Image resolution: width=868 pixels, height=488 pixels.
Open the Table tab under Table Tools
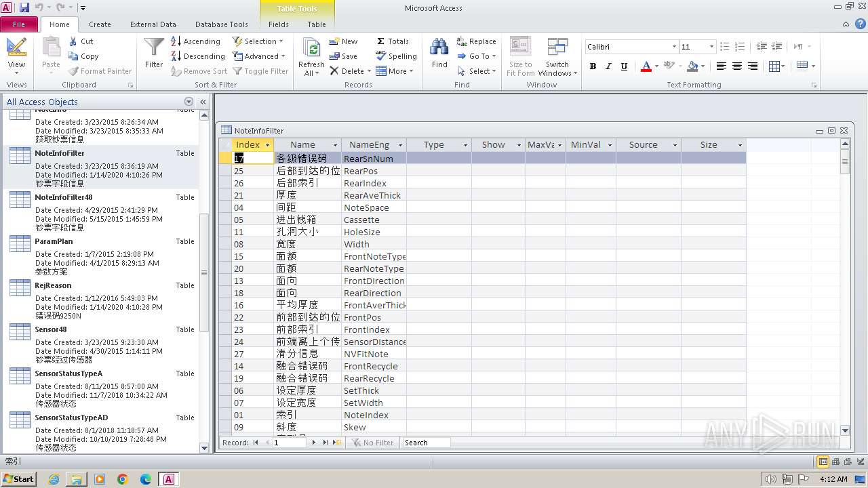tap(317, 24)
